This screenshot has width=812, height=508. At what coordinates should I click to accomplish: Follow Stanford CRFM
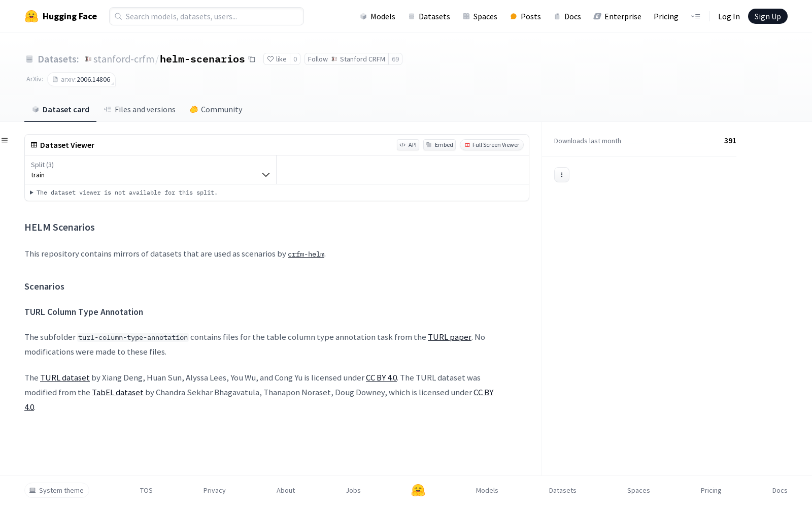(x=347, y=59)
